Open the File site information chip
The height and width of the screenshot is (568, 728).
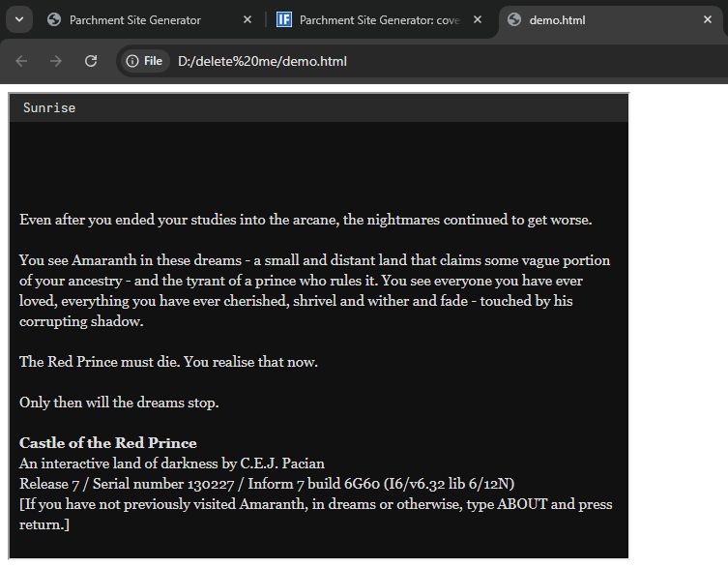coord(144,61)
